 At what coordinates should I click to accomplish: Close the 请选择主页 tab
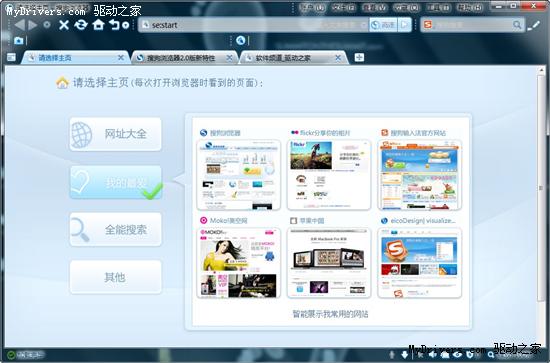point(121,58)
